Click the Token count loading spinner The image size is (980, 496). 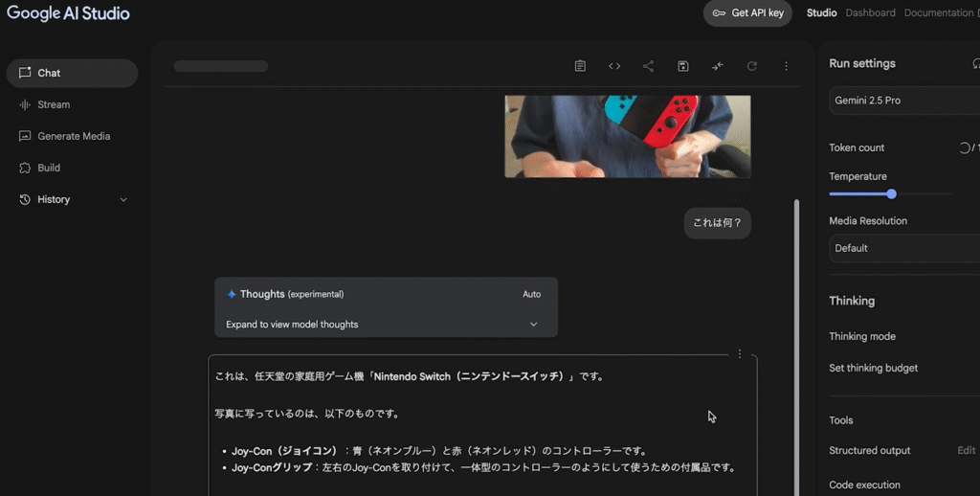[965, 148]
